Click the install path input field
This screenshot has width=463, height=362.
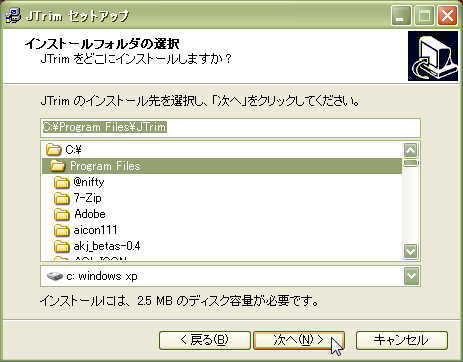coord(230,128)
